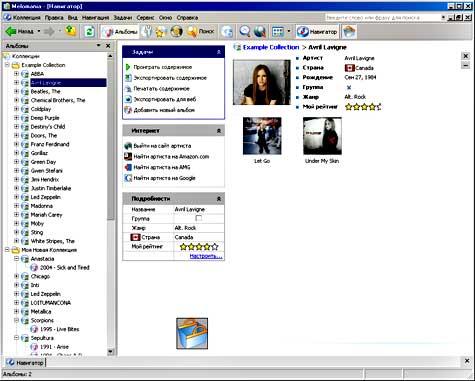Click the green Refresh toolbar icon
Screen dimensions: 475x381
[x=89, y=32]
